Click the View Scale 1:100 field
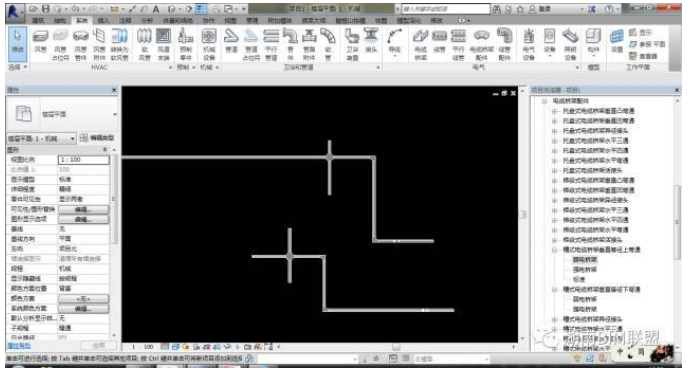This screenshot has width=690, height=372. [84, 159]
